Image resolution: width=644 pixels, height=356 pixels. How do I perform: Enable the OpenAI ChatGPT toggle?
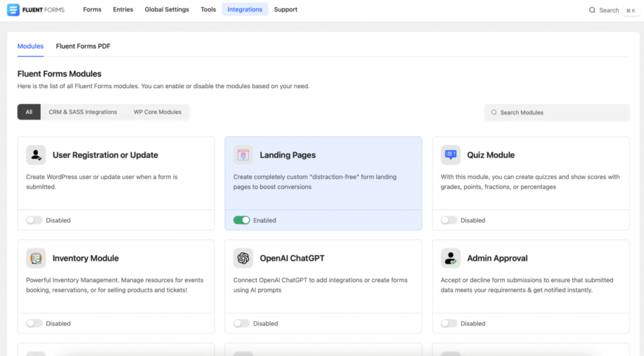click(x=241, y=323)
